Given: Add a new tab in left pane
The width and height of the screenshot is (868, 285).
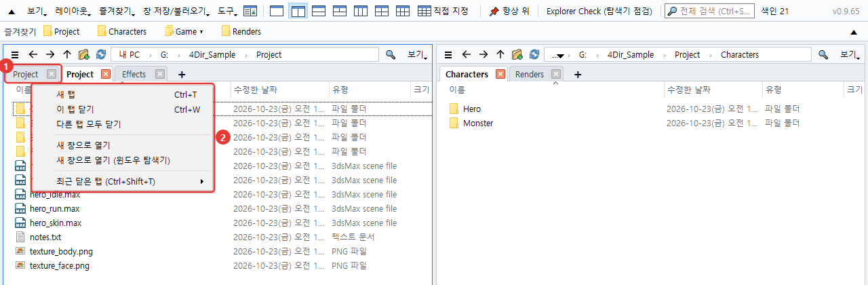Looking at the screenshot, I should [182, 75].
